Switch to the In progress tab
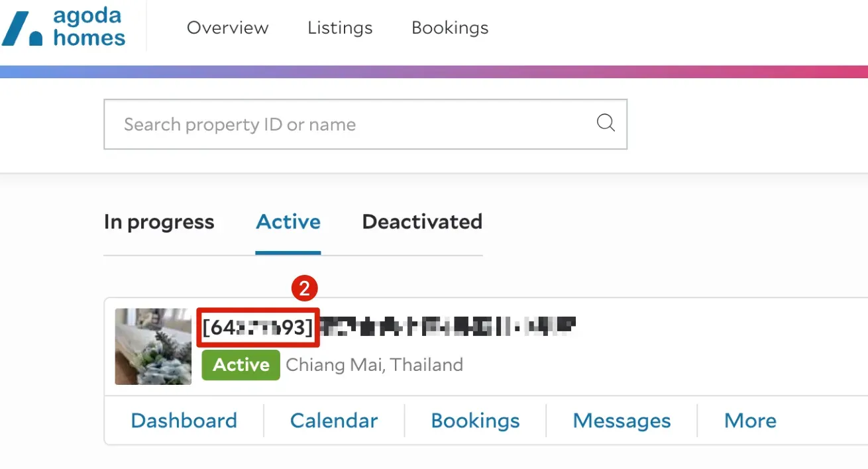The width and height of the screenshot is (868, 469). click(159, 222)
